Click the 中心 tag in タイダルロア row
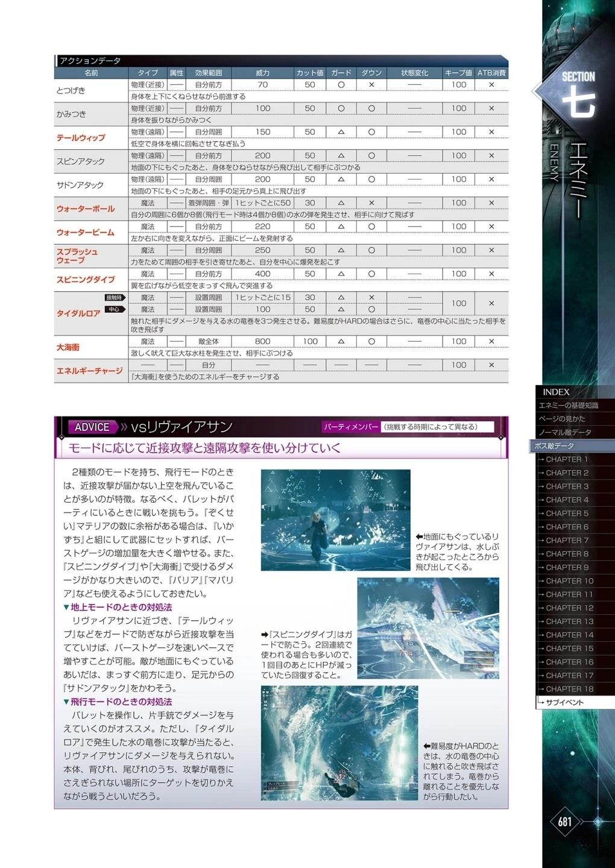The height and width of the screenshot is (868, 615). click(x=114, y=309)
